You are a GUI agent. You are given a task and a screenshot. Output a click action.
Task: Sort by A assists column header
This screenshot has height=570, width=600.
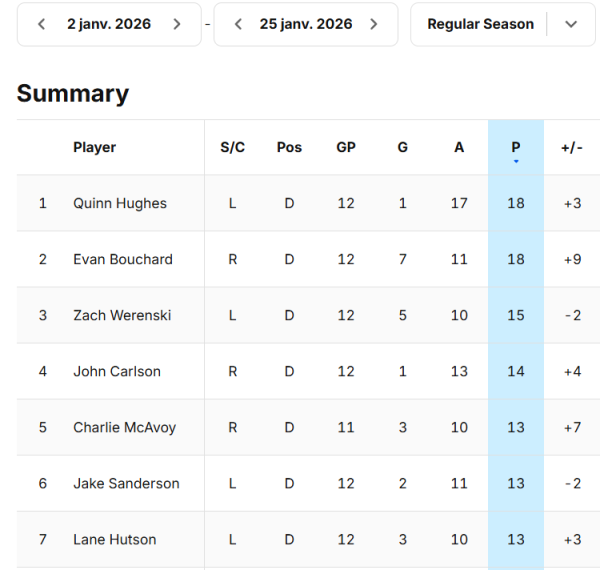click(x=459, y=147)
